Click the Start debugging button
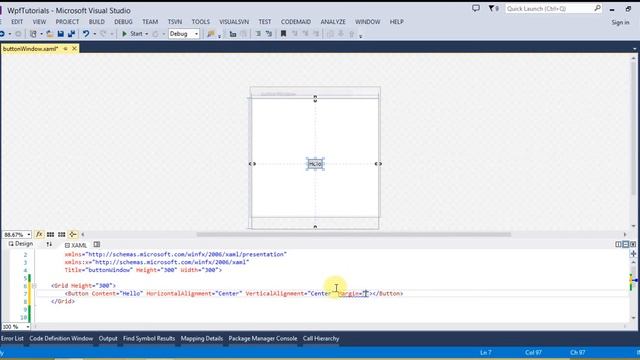Viewport: 640px width, 360px height. tap(133, 34)
